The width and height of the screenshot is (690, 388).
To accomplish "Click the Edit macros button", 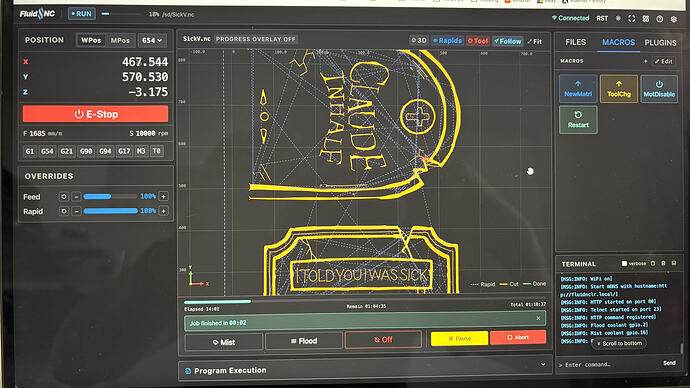I will pyautogui.click(x=664, y=61).
